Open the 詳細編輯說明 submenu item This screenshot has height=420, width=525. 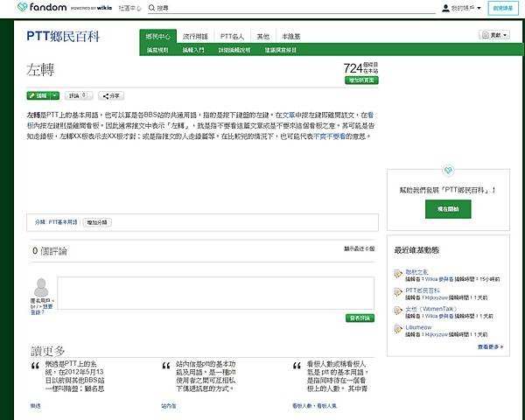[x=234, y=50]
